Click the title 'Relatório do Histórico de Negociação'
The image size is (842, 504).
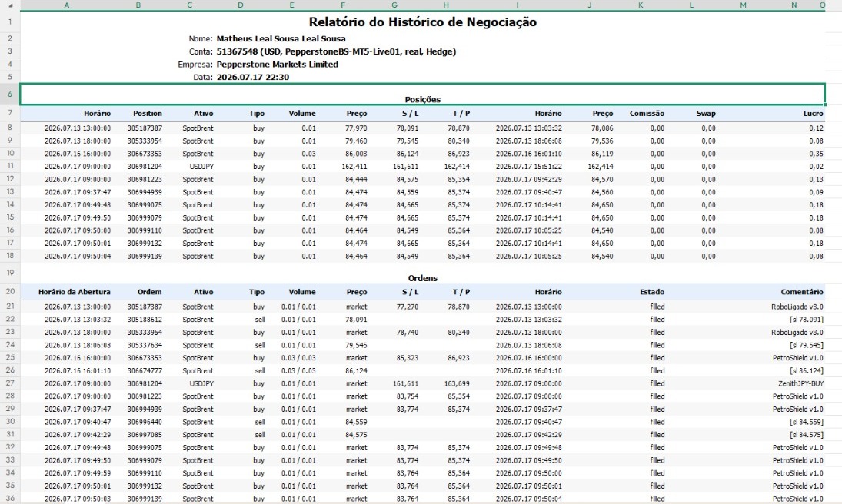coord(423,22)
